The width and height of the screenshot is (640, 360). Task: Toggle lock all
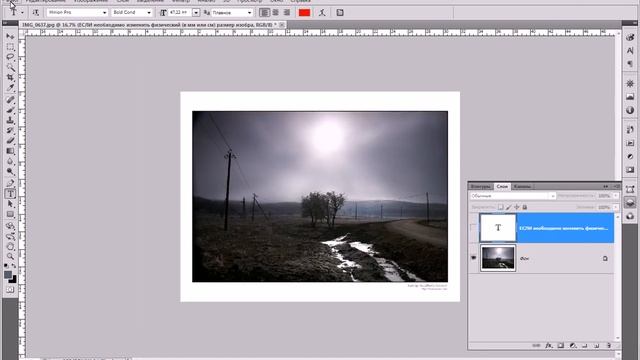tap(525, 207)
